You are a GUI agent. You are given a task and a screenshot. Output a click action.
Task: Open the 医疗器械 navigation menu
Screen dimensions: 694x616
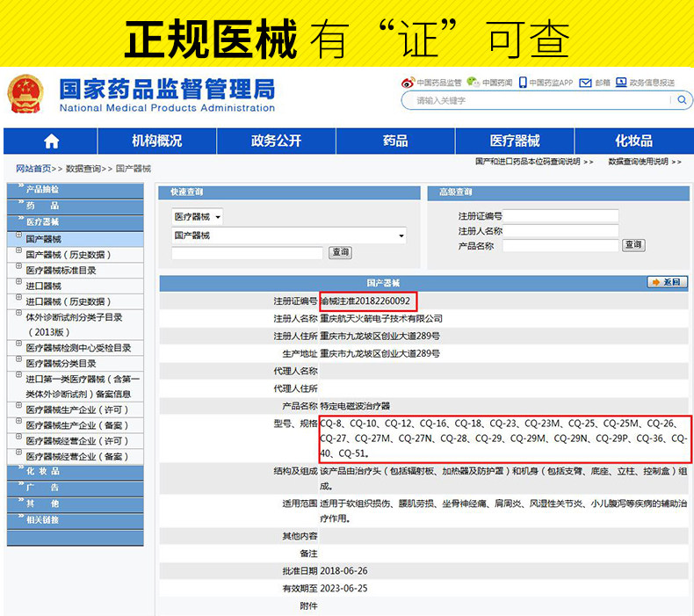pyautogui.click(x=515, y=141)
